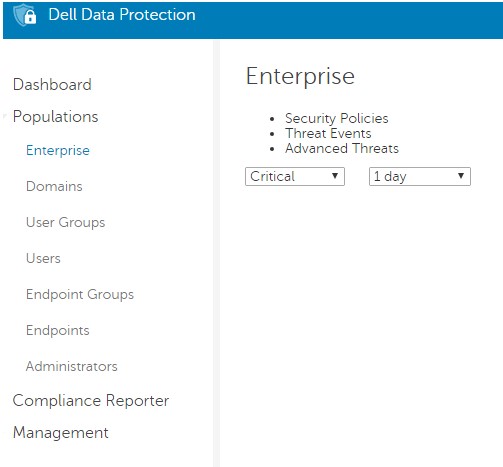
Task: Open Administrators section
Action: 72,366
